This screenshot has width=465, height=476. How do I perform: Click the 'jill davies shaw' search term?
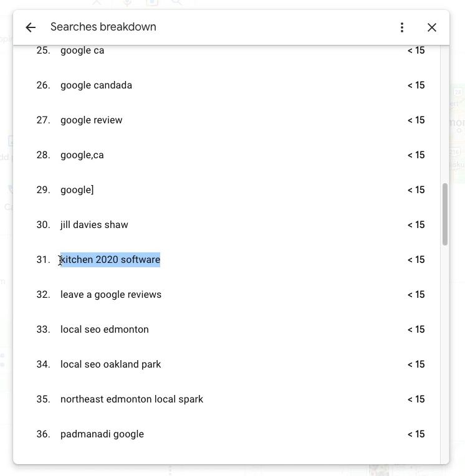(x=94, y=225)
